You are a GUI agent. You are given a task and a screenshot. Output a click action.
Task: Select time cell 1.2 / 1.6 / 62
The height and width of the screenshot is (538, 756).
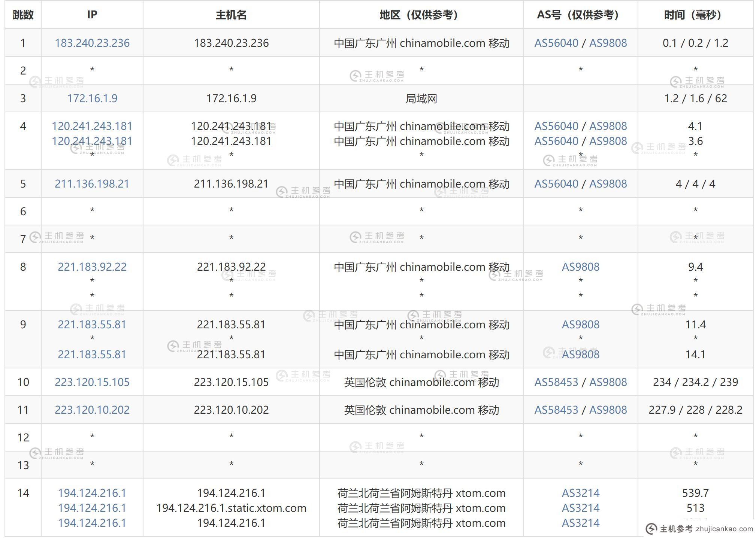tap(696, 98)
